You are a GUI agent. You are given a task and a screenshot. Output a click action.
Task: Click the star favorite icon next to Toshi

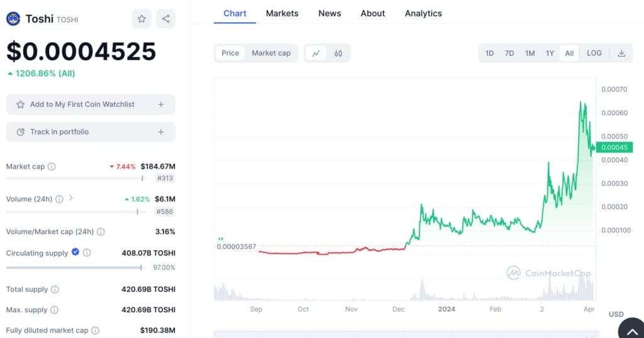(x=142, y=19)
